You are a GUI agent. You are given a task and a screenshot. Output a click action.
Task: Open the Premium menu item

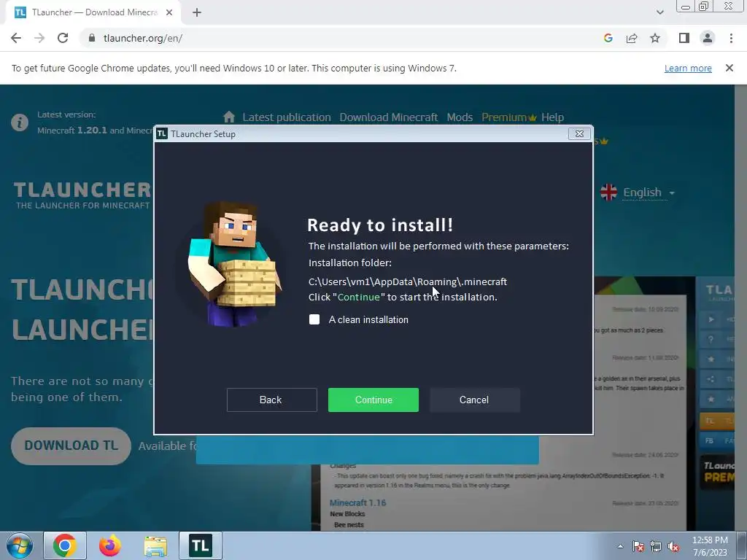point(508,117)
